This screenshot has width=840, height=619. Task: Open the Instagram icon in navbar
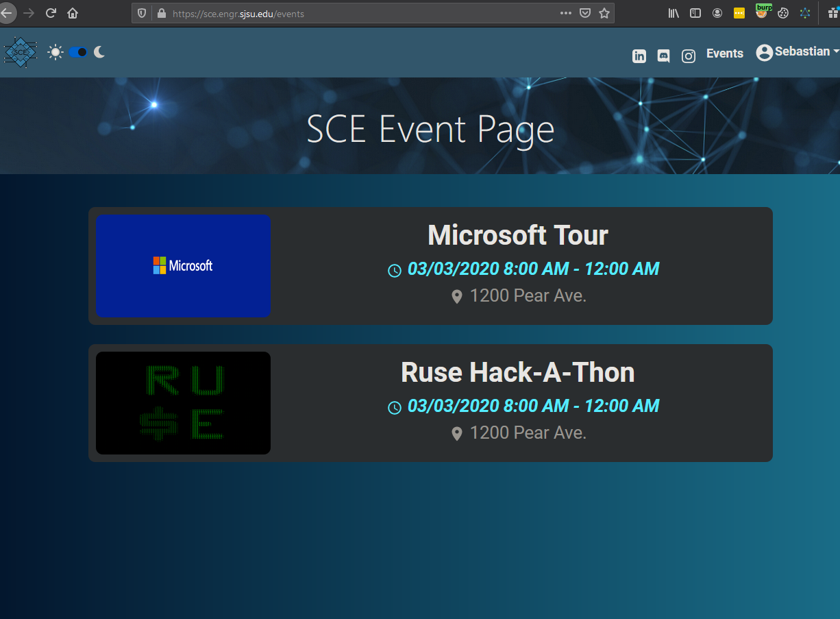(689, 56)
